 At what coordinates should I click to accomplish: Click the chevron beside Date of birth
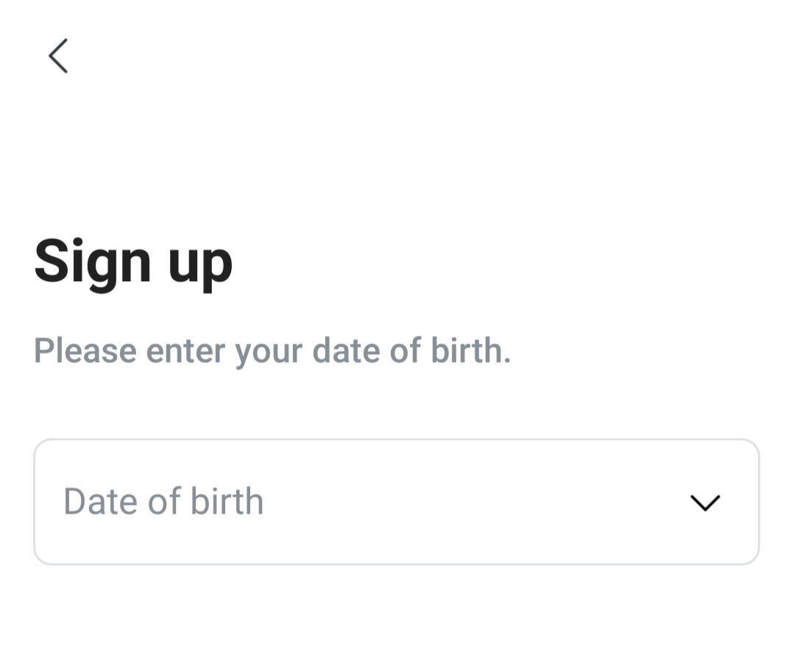coord(705,503)
